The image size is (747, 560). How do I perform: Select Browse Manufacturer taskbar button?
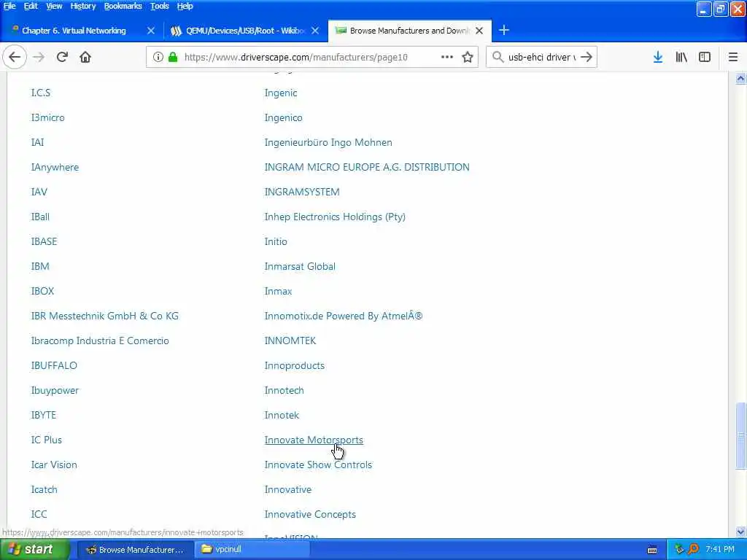[135, 550]
